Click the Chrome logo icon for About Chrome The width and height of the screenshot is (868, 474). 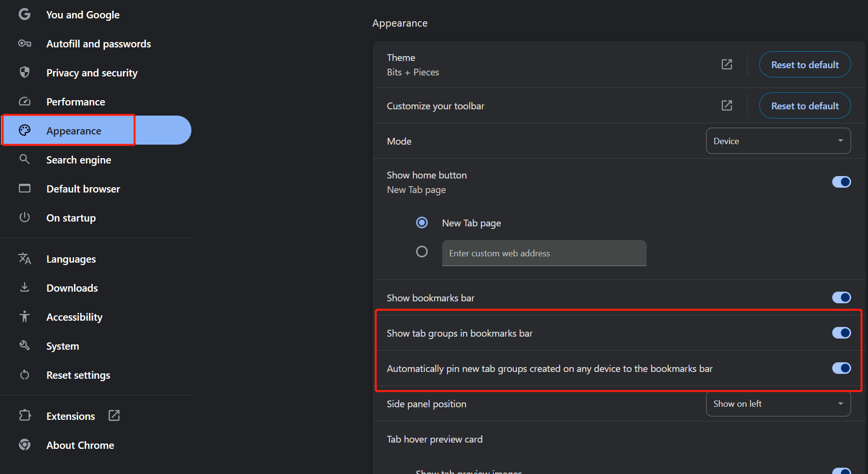pyautogui.click(x=25, y=444)
